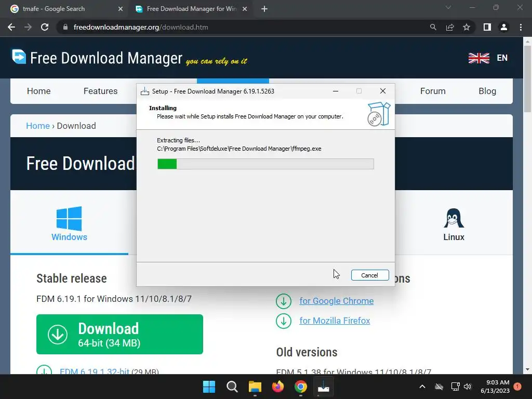Click the download arrow icon for Google Chrome
The image size is (532, 399).
(284, 301)
